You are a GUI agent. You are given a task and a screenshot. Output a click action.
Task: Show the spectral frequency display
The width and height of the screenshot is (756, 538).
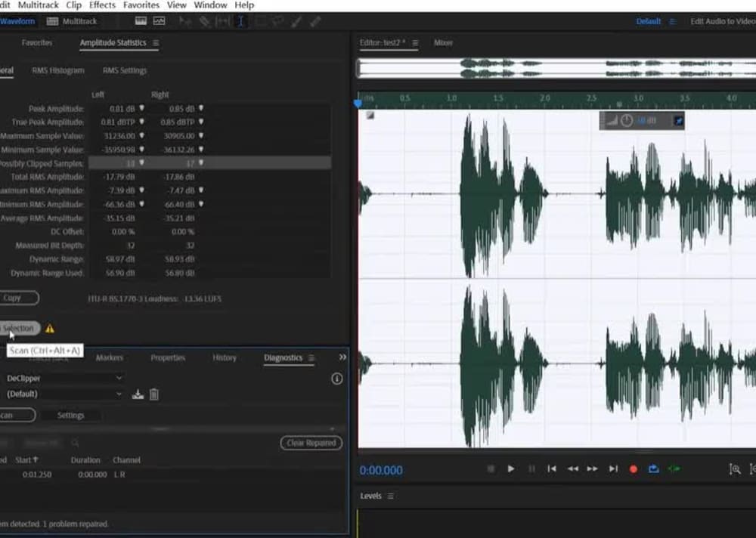point(141,21)
